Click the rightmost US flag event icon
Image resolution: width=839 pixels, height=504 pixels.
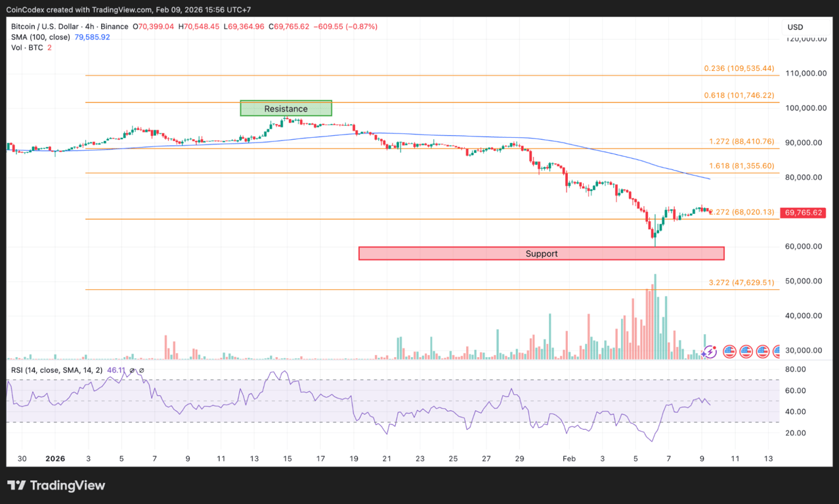(778, 352)
